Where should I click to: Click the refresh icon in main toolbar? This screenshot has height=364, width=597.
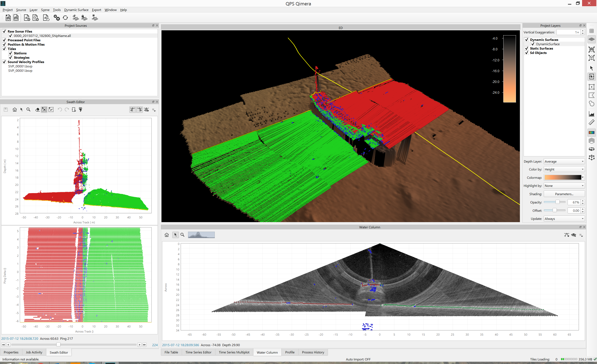point(66,18)
